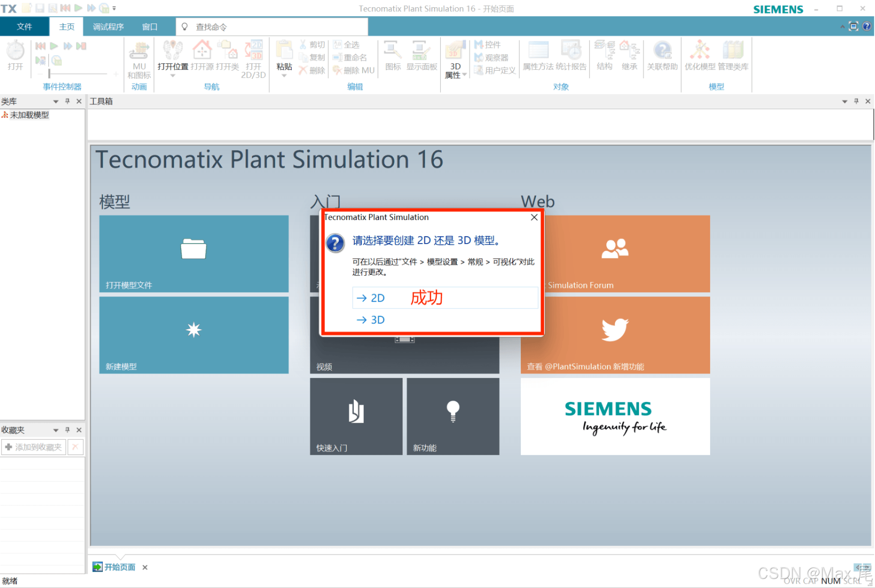Image resolution: width=875 pixels, height=588 pixels.
Task: Click 全选 in the edit group
Action: [346, 45]
